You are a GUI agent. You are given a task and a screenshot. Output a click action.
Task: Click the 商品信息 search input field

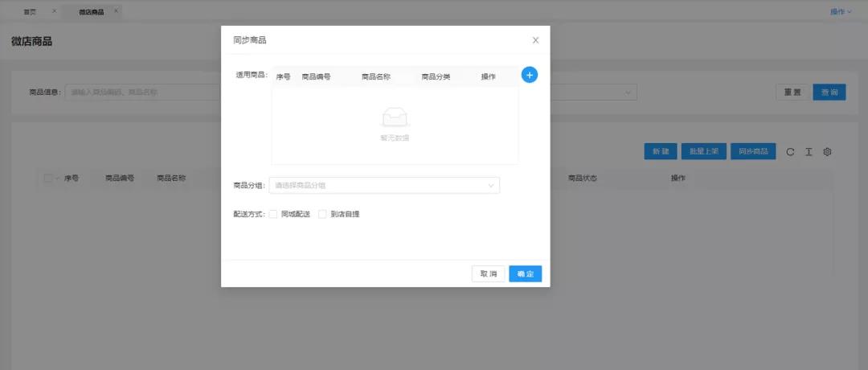(141, 92)
